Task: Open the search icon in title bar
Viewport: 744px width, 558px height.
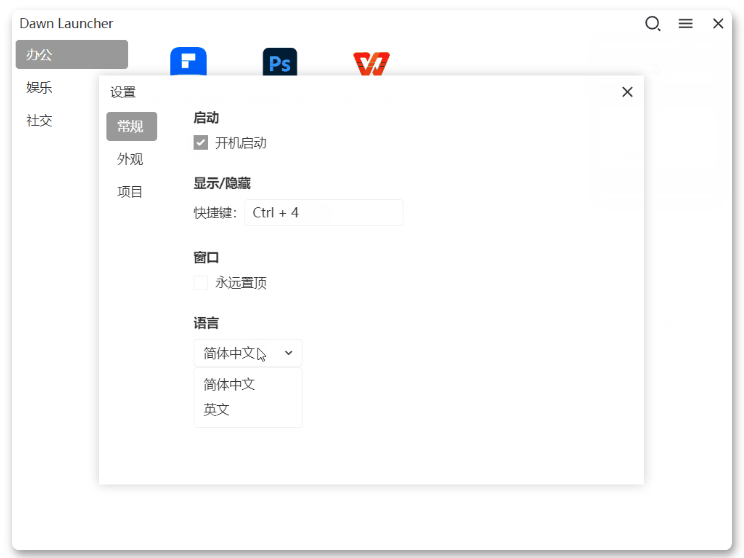Action: (653, 24)
